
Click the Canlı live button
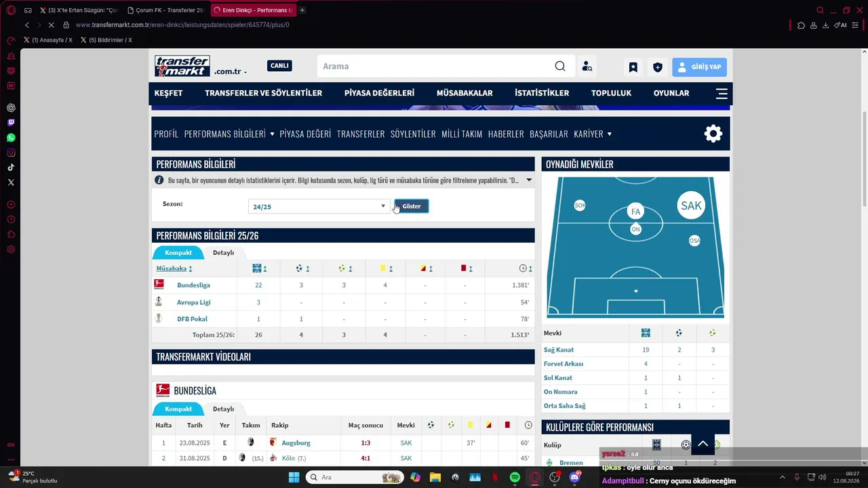tap(279, 66)
